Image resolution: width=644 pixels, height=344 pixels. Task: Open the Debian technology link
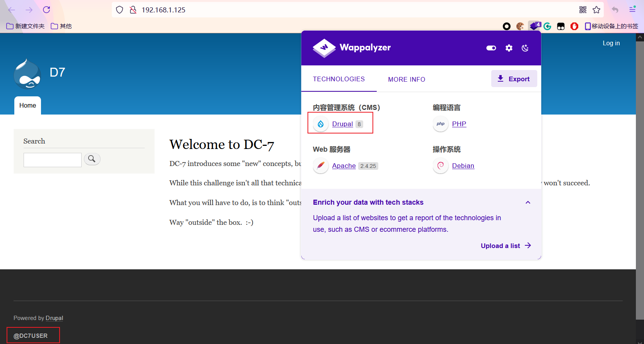pyautogui.click(x=463, y=166)
